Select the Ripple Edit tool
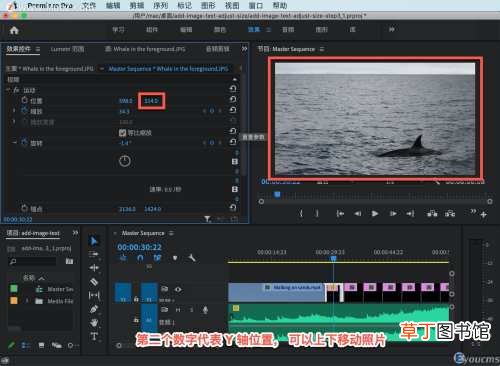This screenshot has width=500, height=366. coord(94,268)
